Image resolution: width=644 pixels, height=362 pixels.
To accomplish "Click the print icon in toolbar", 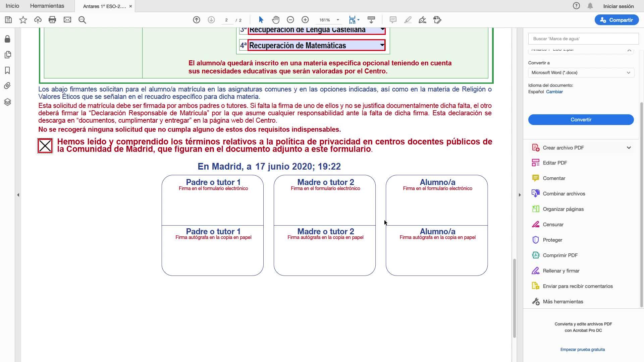I will (x=52, y=20).
